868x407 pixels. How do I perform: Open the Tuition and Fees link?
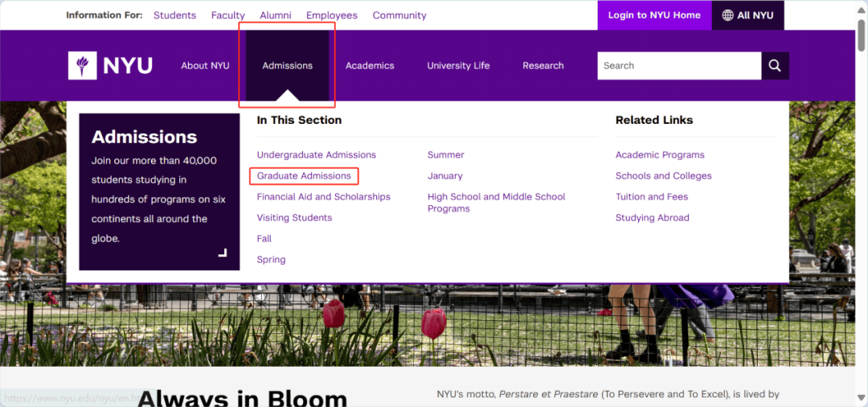pyautogui.click(x=652, y=197)
